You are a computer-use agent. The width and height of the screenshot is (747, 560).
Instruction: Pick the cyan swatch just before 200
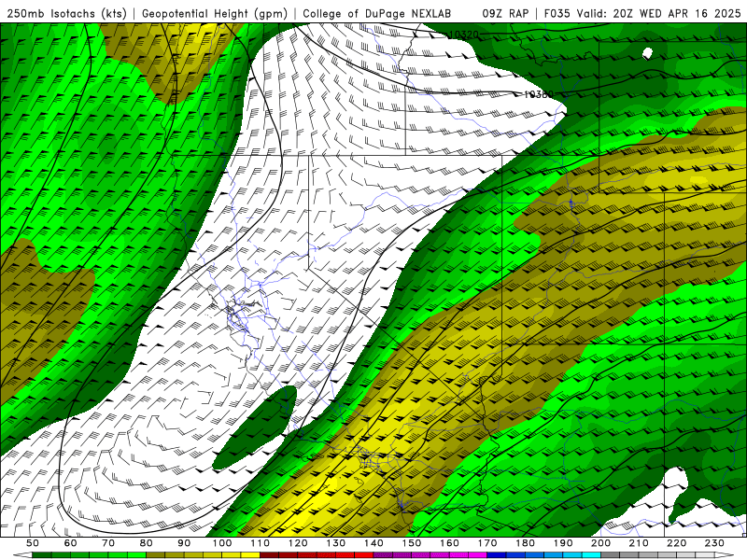tap(592, 555)
